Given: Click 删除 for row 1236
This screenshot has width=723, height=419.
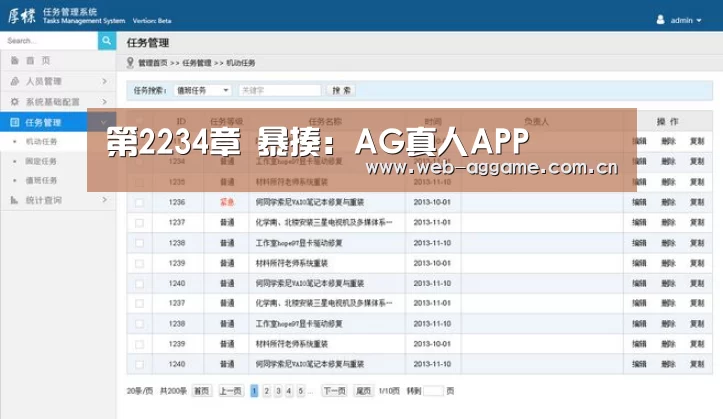Looking at the screenshot, I should click(668, 202).
